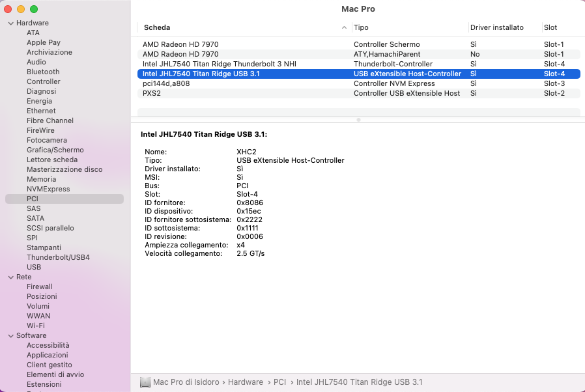585x392 pixels.
Task: Select Intel JHL7540 Thunderbolt 3 NHI row
Action: point(358,64)
